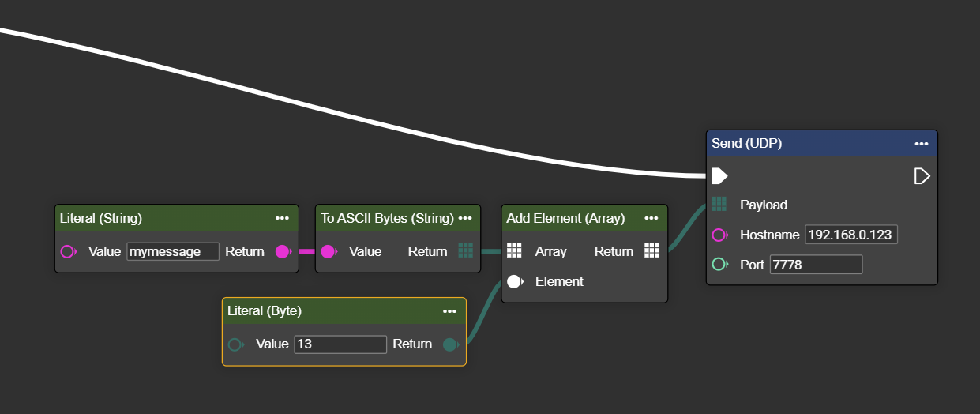
Task: Open the Literal (String) node options menu
Action: click(282, 218)
